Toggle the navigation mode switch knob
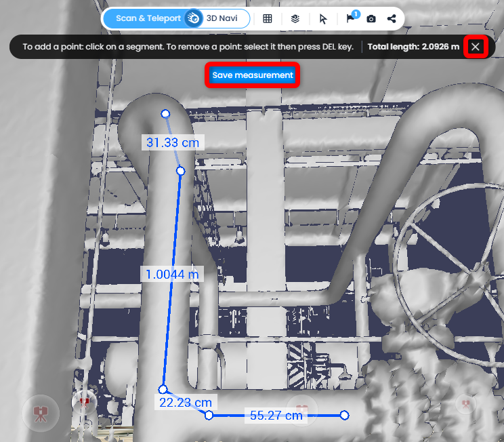 click(193, 18)
